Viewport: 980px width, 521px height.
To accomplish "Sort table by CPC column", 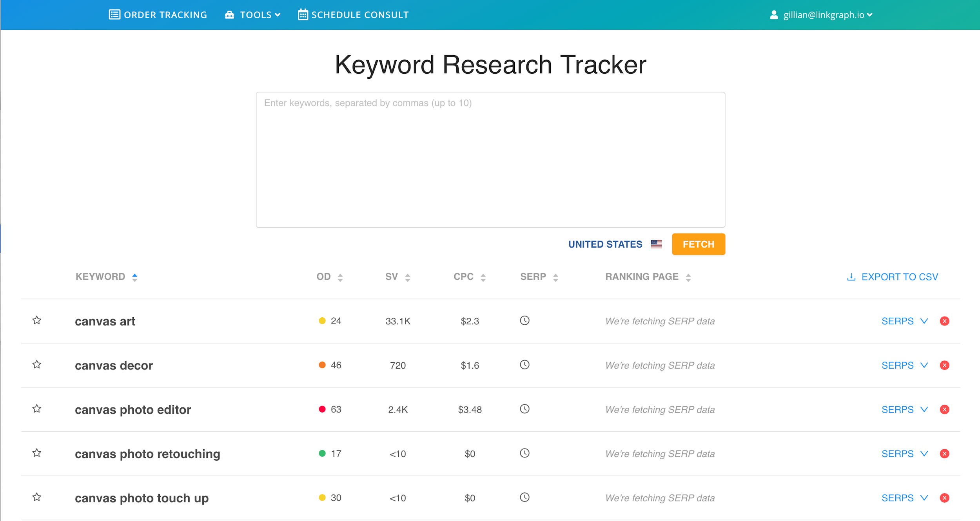I will click(470, 277).
